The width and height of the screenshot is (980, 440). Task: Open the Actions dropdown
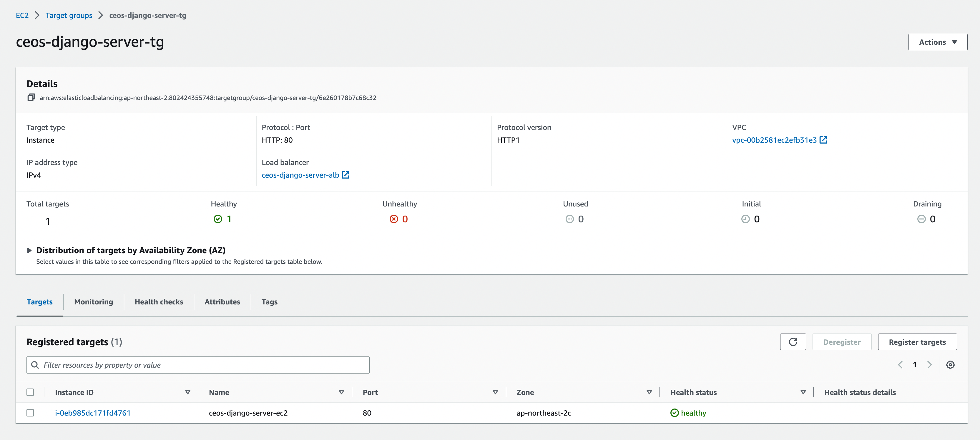click(938, 42)
